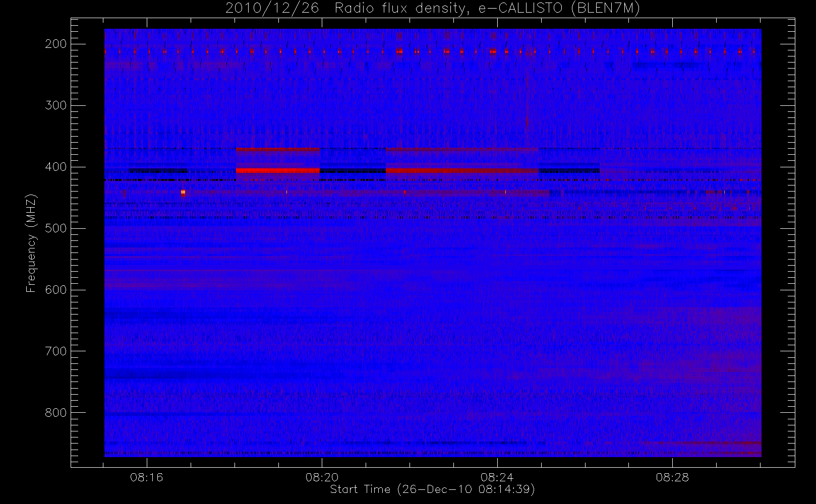Viewport: 816px width, 504px height.
Task: Click the orange bright spot near 08:17 at 440 MHz
Action: click(183, 192)
